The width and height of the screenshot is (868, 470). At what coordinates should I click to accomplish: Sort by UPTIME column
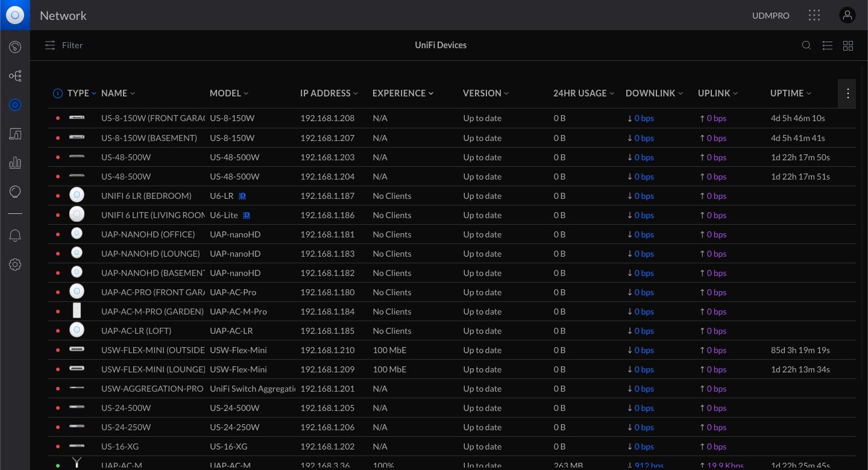(791, 93)
